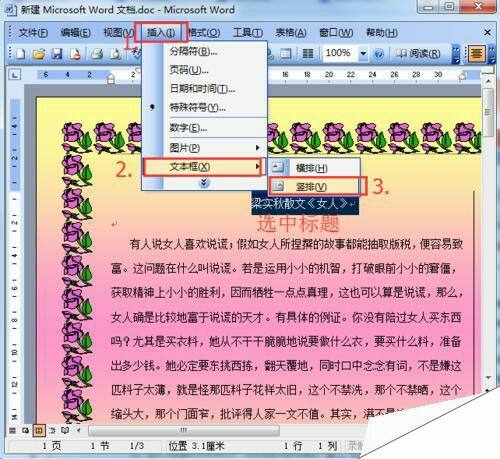The image size is (500, 459).
Task: Click the Reading layout button 阅读(R)
Action: click(418, 53)
